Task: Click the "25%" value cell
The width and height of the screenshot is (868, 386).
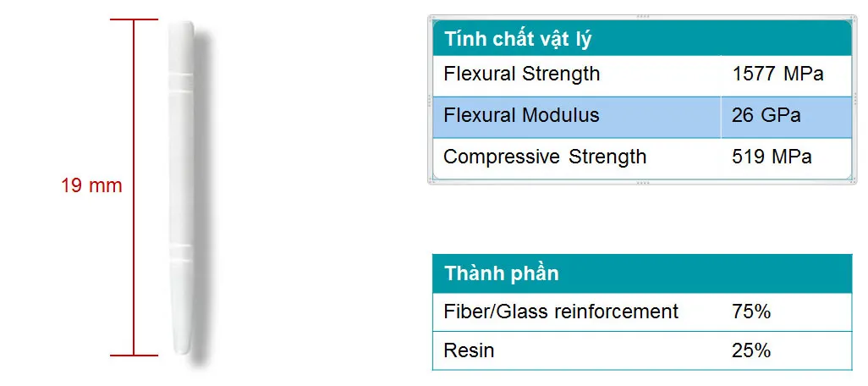Action: coord(751,350)
